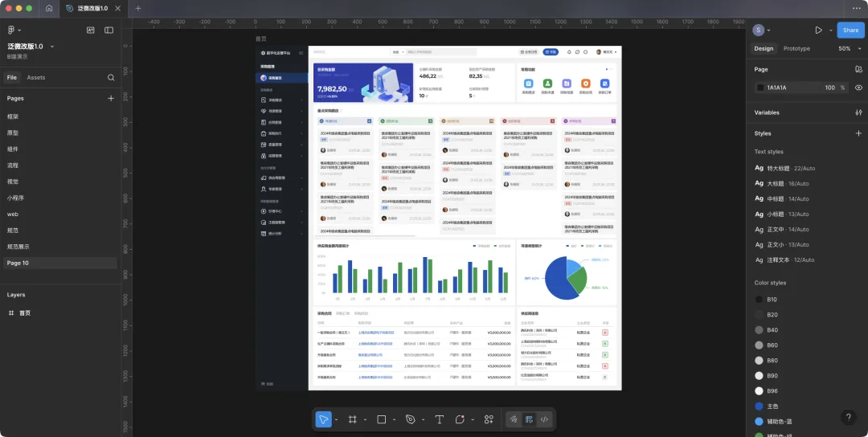Select the Text tool
The image size is (868, 437).
[x=439, y=419]
